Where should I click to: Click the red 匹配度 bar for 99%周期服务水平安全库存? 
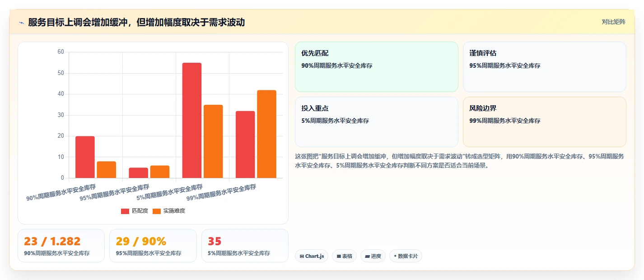click(245, 145)
